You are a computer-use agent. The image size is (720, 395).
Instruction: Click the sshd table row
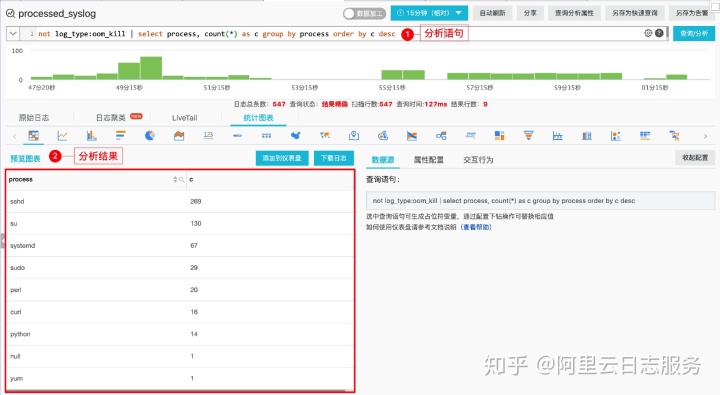[180, 201]
